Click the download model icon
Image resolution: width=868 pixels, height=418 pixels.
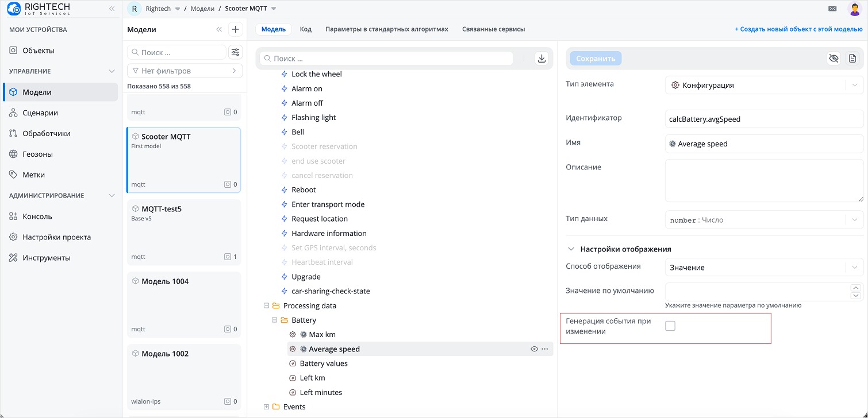(541, 58)
